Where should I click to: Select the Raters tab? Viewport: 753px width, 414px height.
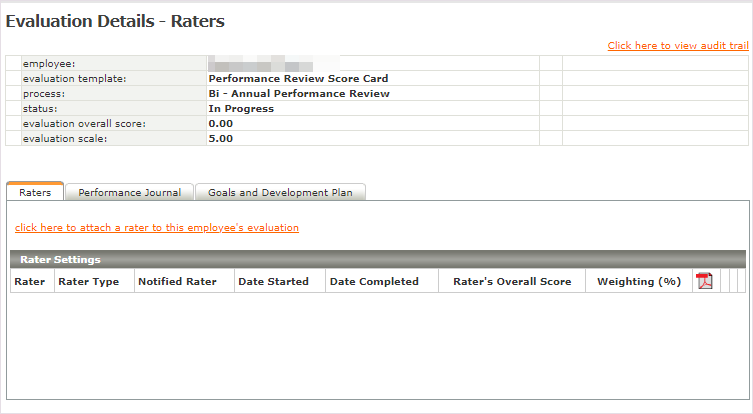[35, 192]
